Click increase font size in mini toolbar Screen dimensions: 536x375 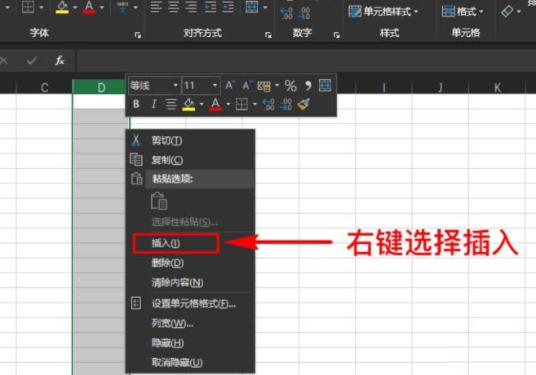pos(229,85)
